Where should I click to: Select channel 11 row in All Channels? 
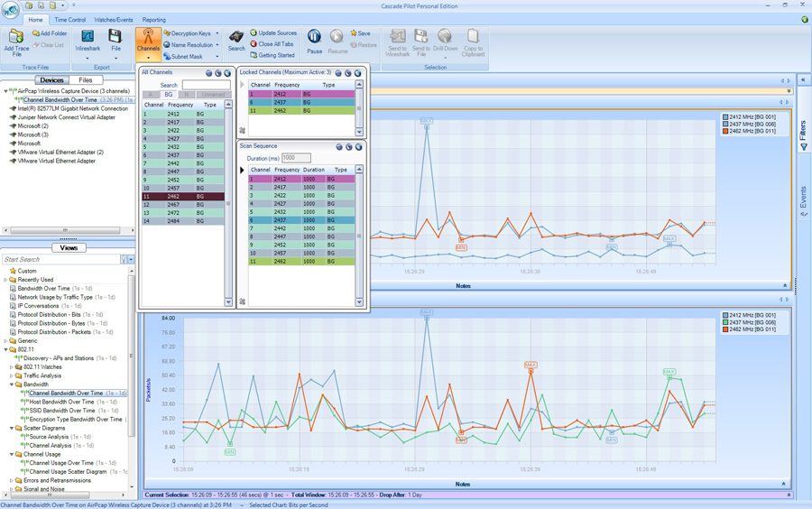tap(183, 197)
